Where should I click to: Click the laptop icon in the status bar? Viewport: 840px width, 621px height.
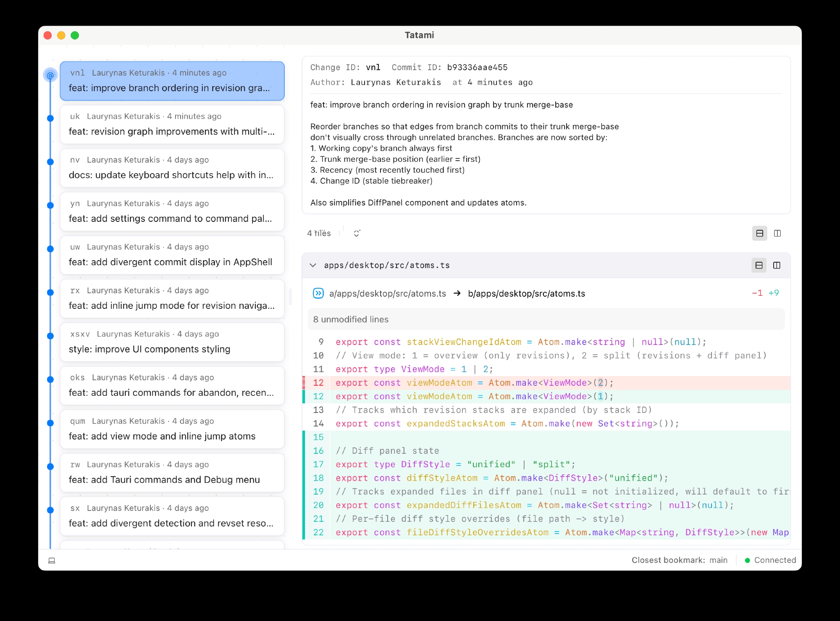(x=52, y=560)
